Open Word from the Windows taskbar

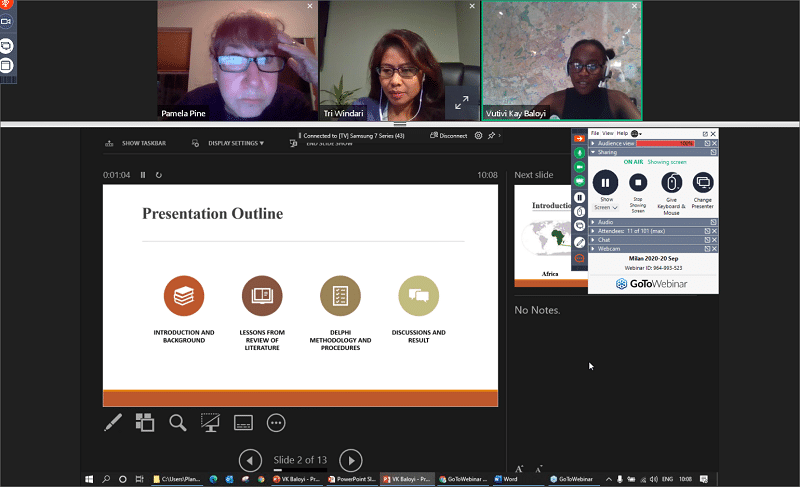coord(505,479)
